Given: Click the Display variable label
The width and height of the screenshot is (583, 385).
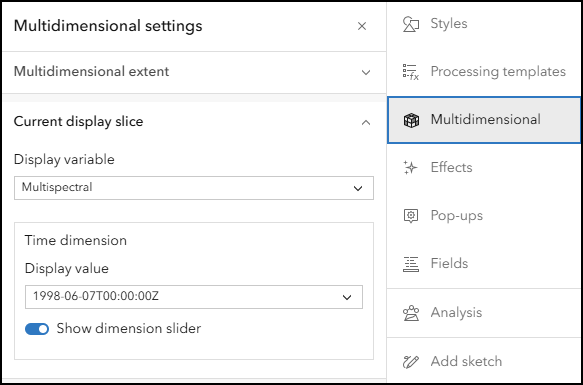Looking at the screenshot, I should tap(64, 160).
